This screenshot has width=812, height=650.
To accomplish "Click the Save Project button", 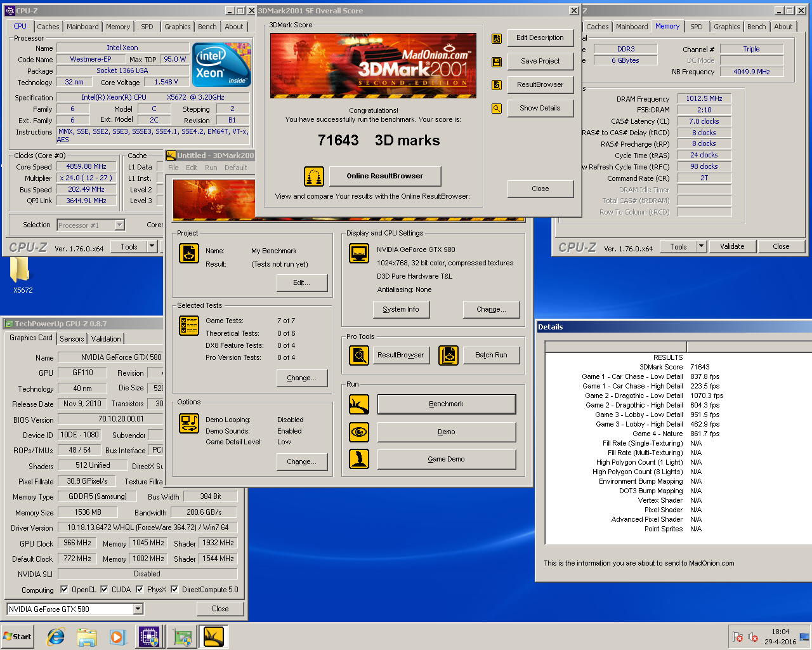I will coord(540,62).
